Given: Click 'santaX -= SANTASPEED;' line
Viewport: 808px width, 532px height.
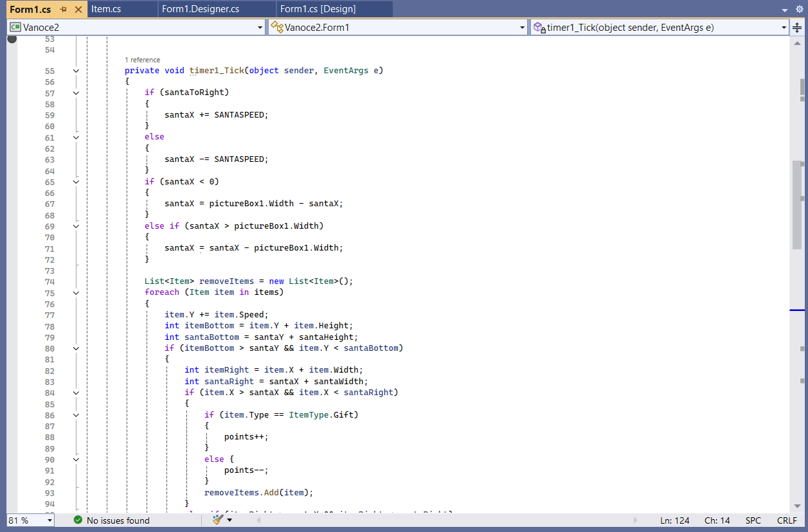Looking at the screenshot, I should (217, 159).
